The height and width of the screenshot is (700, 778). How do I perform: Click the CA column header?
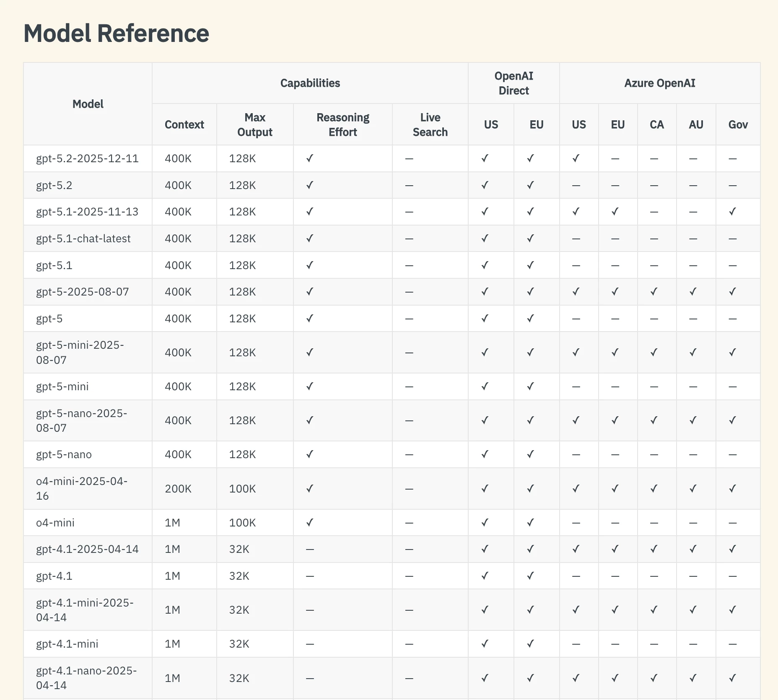click(x=657, y=124)
